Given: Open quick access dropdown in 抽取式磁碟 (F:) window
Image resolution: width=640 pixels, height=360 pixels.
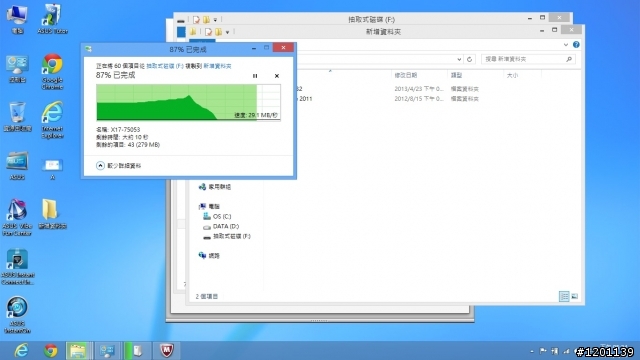Looking at the screenshot, I should (215, 20).
